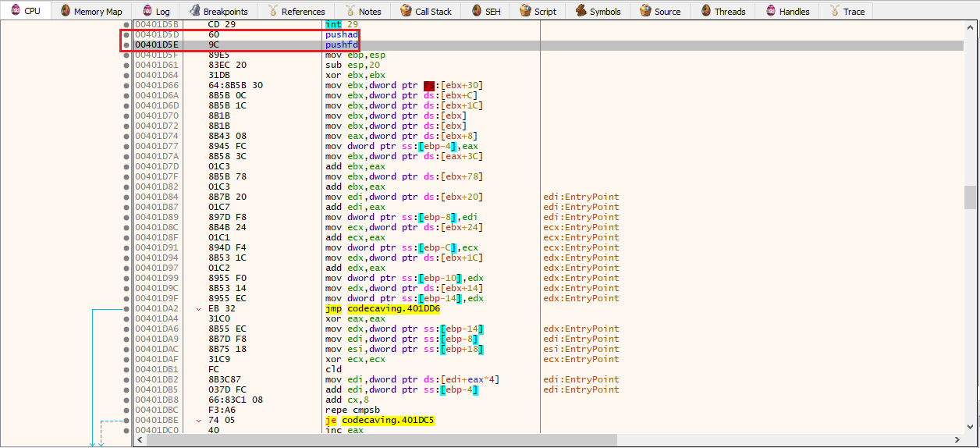Switch to the Trace tab

pos(846,11)
